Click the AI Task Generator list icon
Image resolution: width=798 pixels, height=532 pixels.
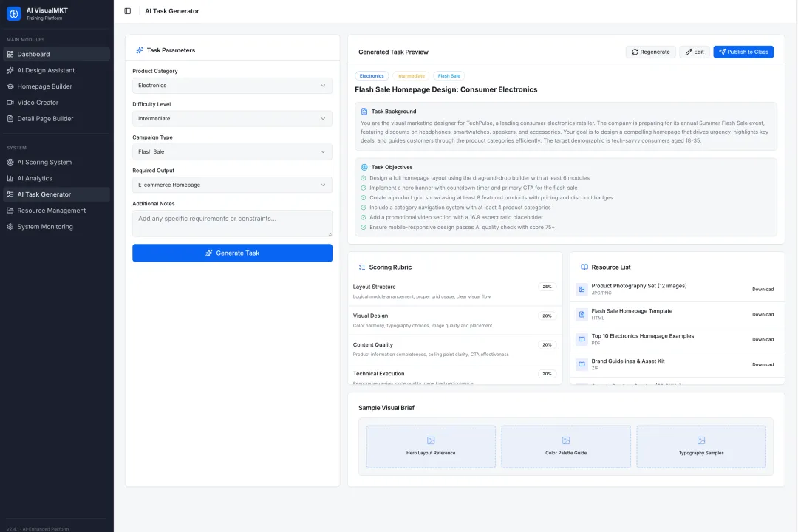click(x=10, y=194)
